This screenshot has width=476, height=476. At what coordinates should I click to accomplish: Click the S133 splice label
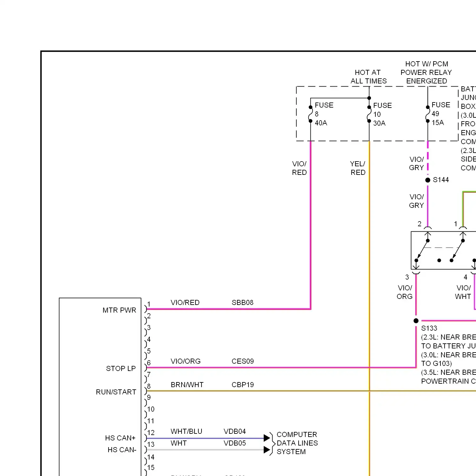(429, 328)
